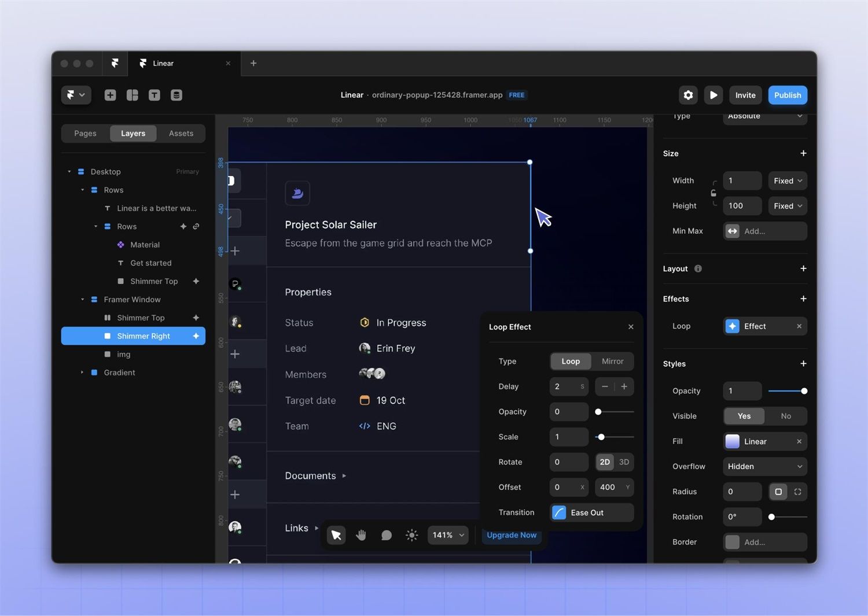
Task: Select the text tool icon in toolbar
Action: [155, 95]
